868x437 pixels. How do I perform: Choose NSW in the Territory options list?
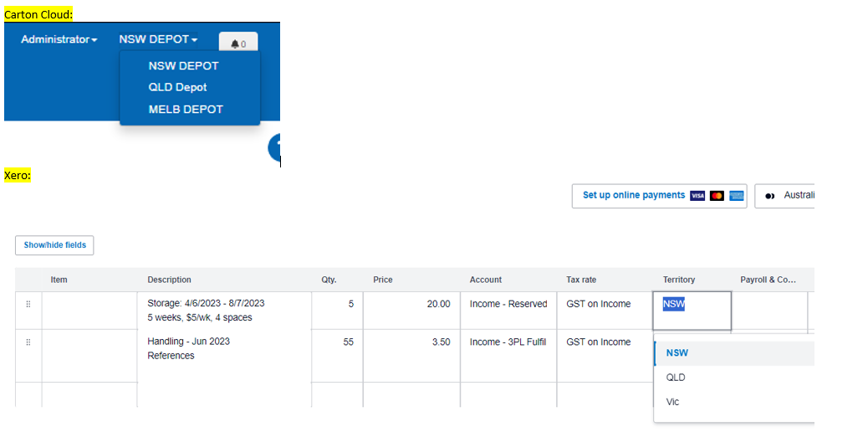point(677,353)
